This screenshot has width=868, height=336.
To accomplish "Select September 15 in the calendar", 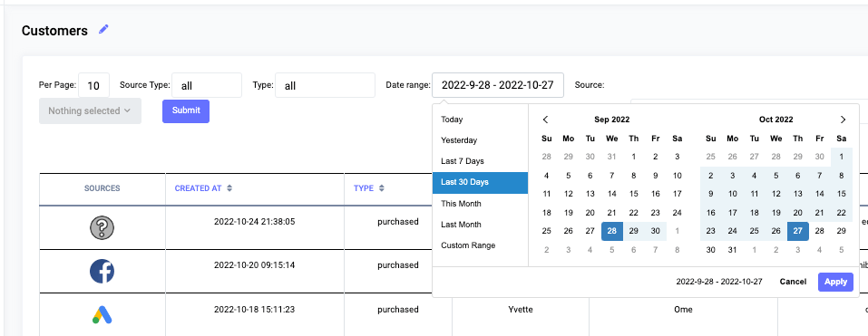I will click(x=634, y=194).
